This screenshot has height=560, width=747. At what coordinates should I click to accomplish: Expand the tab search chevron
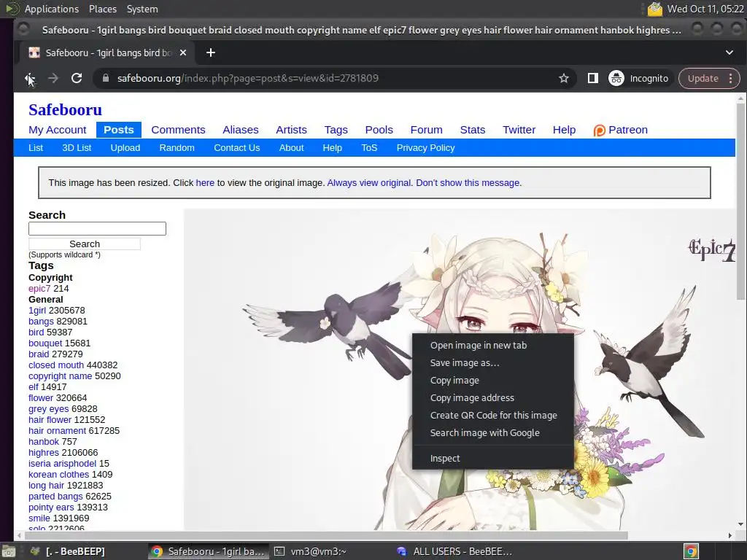pyautogui.click(x=729, y=52)
